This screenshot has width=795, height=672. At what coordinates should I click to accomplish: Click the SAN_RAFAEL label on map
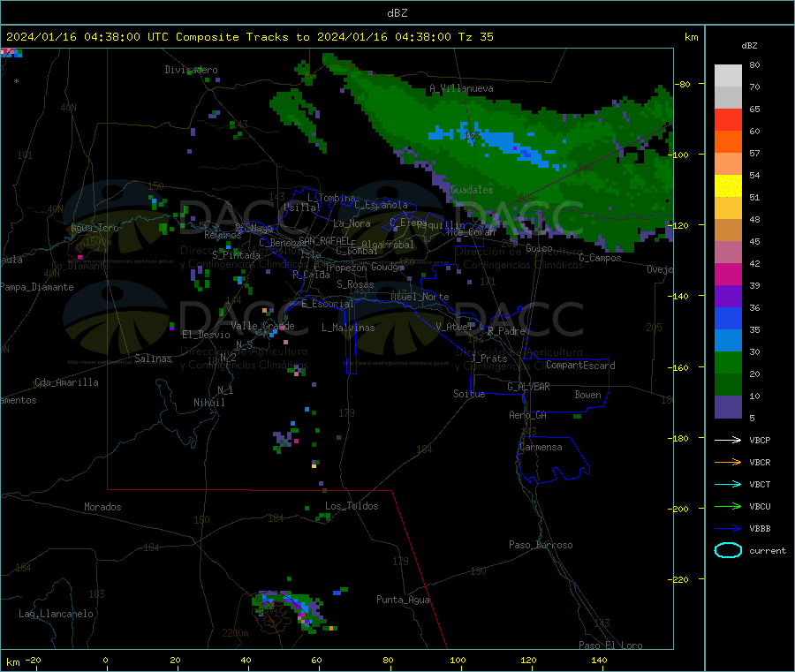pyautogui.click(x=324, y=240)
